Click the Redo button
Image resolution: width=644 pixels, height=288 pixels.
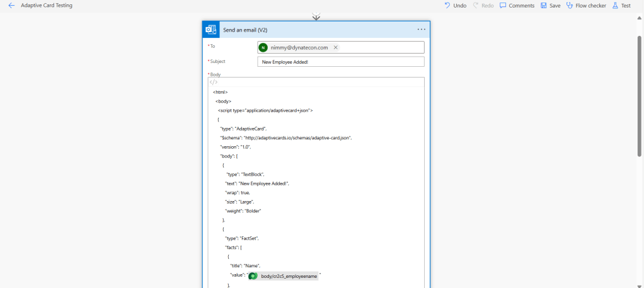(x=483, y=5)
